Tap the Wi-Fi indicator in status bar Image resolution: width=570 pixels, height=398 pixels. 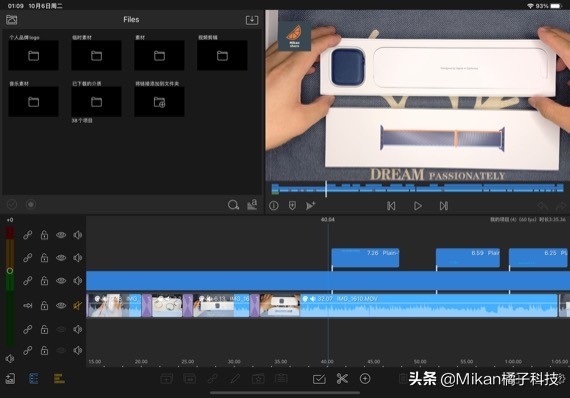click(530, 6)
